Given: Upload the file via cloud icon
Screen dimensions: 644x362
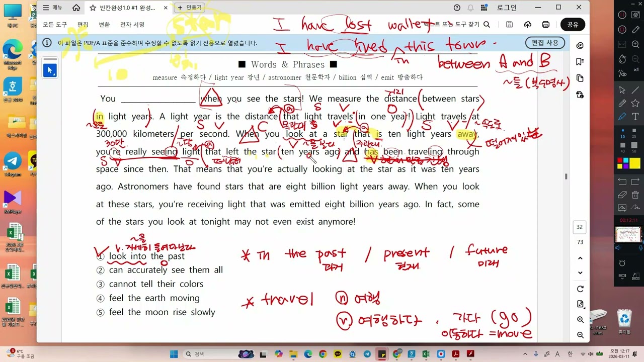Looking at the screenshot, I should [527, 25].
